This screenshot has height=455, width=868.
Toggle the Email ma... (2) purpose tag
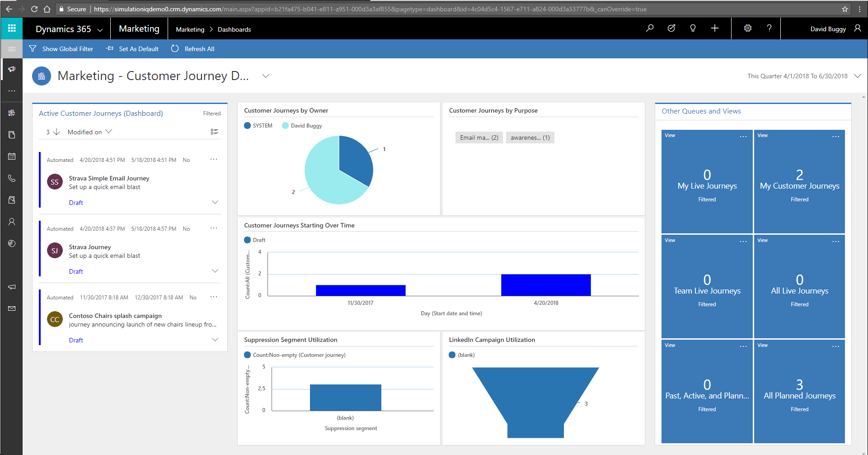479,137
